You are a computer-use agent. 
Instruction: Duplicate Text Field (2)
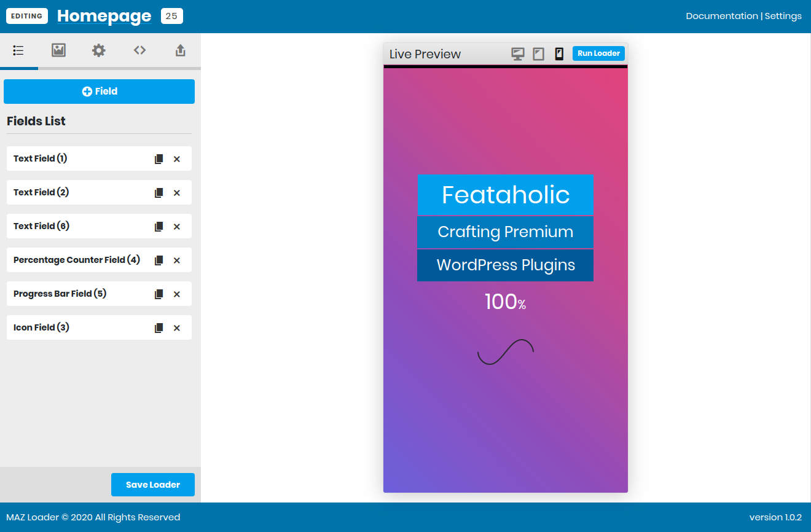point(159,193)
